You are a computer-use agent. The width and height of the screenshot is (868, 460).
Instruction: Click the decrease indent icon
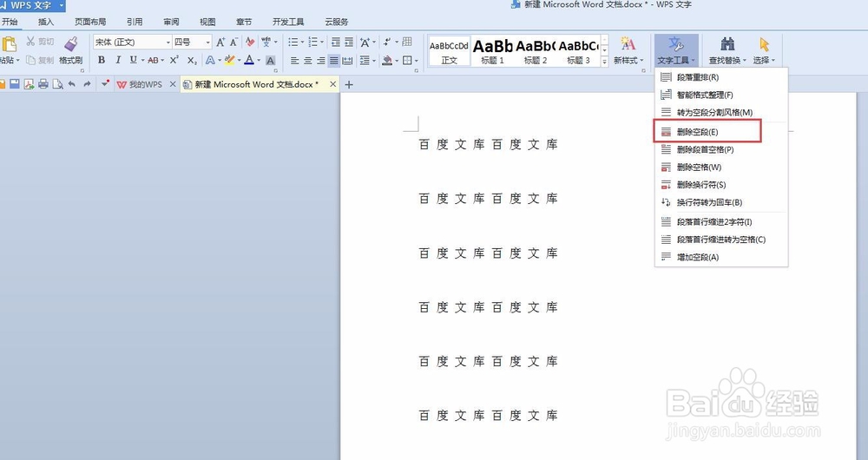(335, 42)
